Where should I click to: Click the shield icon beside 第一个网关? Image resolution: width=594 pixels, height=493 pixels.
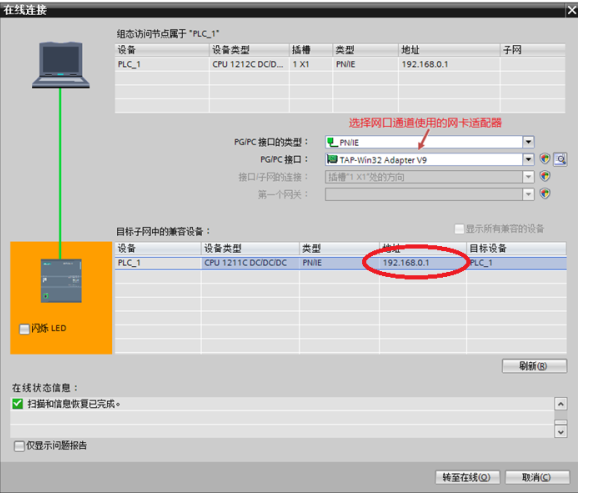coord(545,194)
